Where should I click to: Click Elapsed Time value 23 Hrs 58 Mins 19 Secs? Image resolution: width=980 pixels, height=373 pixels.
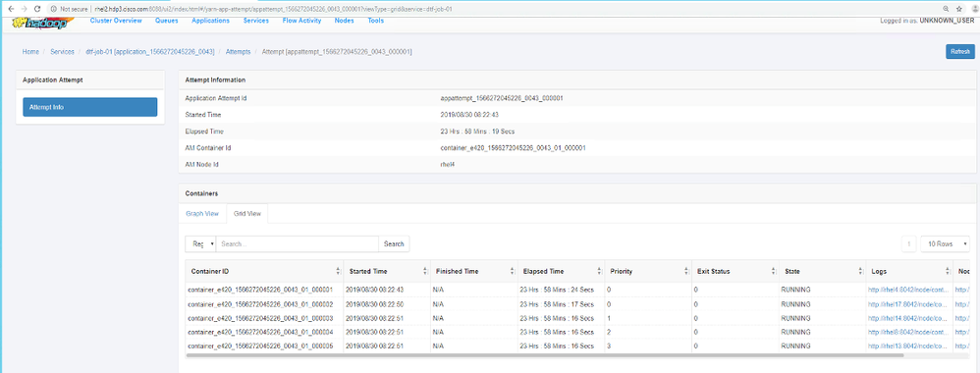tap(477, 132)
